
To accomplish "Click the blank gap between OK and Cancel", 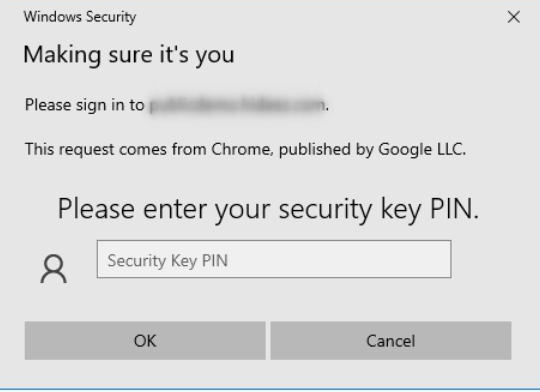I will pos(268,341).
